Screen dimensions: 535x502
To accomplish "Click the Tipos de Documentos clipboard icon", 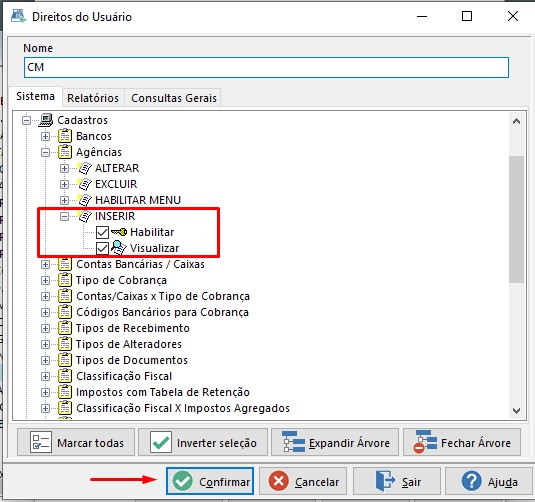I will tap(65, 360).
